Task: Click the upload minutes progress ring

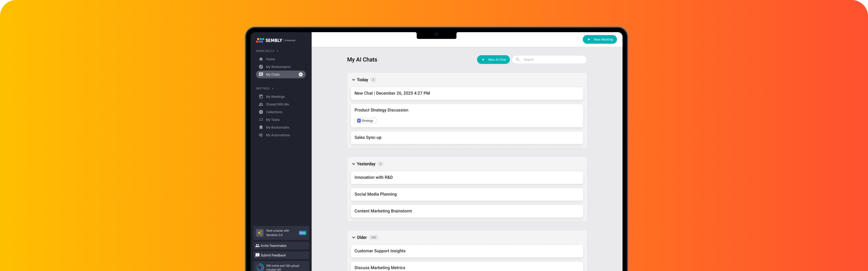Action: click(x=260, y=267)
